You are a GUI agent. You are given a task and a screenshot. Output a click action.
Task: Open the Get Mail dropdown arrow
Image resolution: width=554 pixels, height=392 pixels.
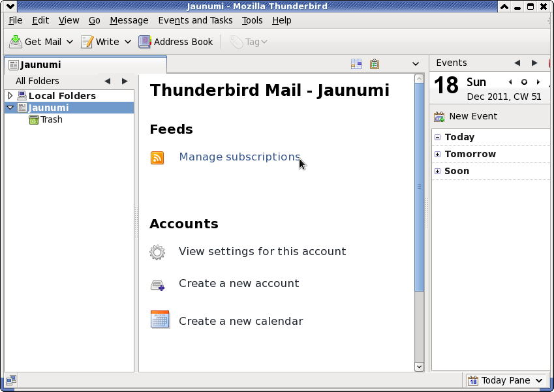[70, 42]
